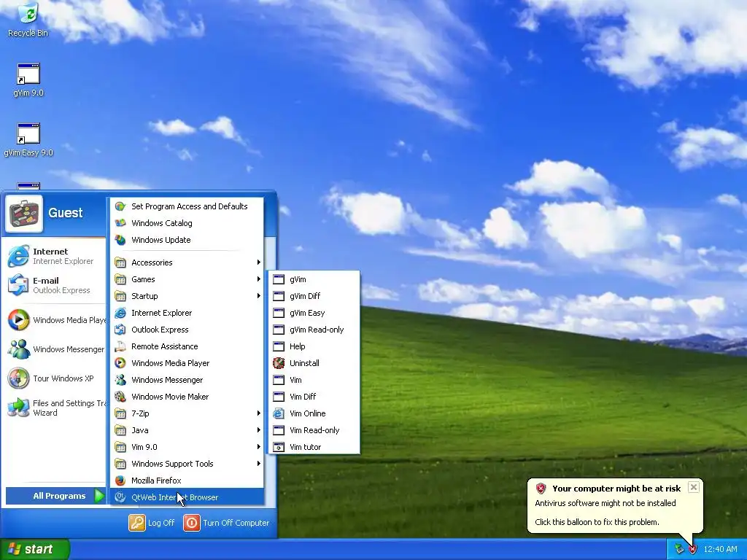Launch Vim tutor
The width and height of the screenshot is (747, 560).
tap(314, 447)
